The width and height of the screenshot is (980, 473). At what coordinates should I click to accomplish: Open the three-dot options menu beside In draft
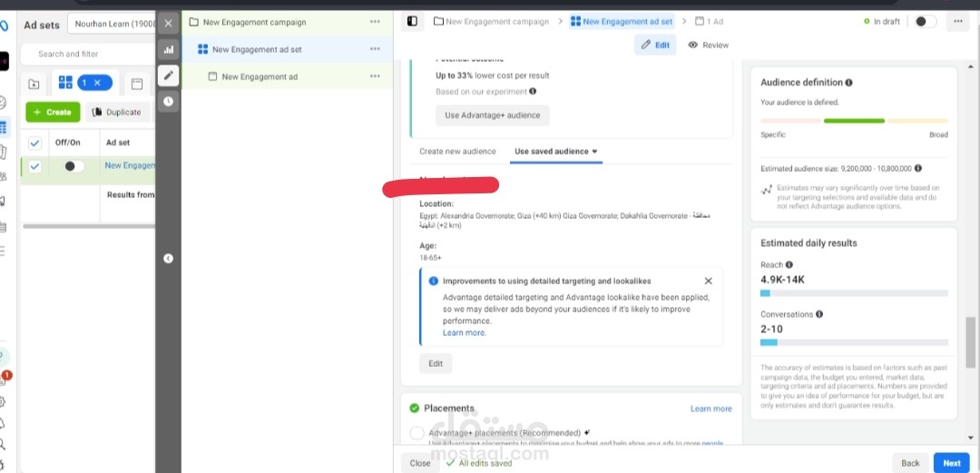[x=958, y=21]
